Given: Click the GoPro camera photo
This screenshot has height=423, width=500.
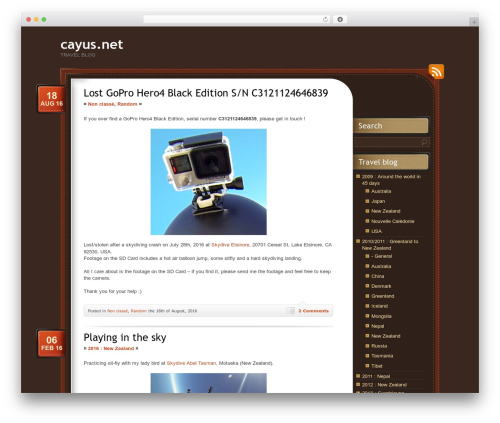Looking at the screenshot, I should click(x=209, y=182).
